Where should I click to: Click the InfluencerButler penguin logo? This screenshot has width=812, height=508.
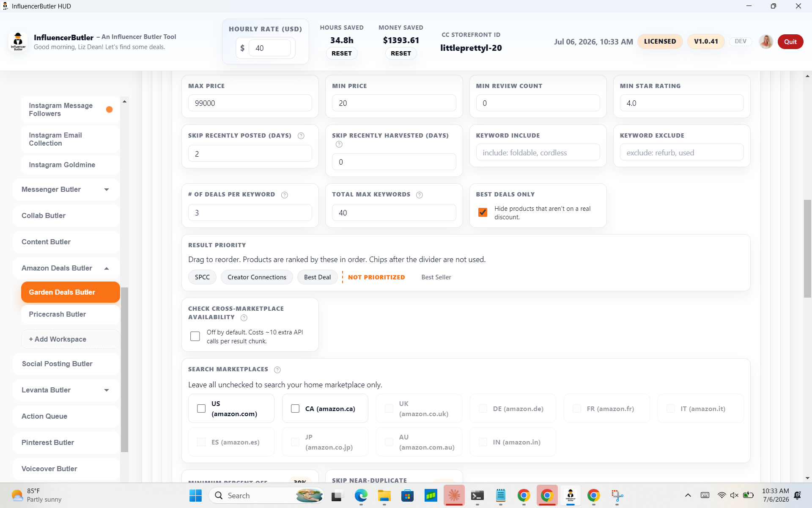pos(18,41)
